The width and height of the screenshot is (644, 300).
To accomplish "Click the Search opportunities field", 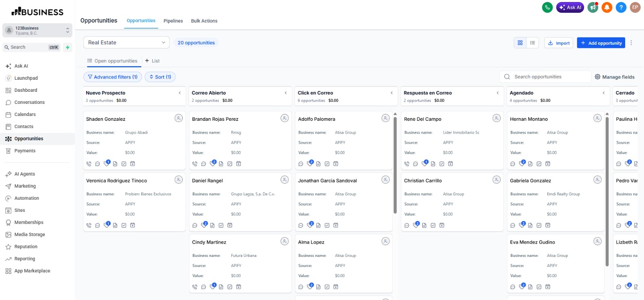I will point(545,77).
